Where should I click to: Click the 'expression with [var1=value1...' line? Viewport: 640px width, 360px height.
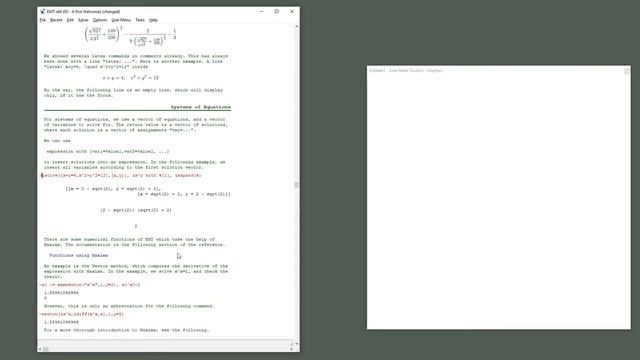[107, 151]
